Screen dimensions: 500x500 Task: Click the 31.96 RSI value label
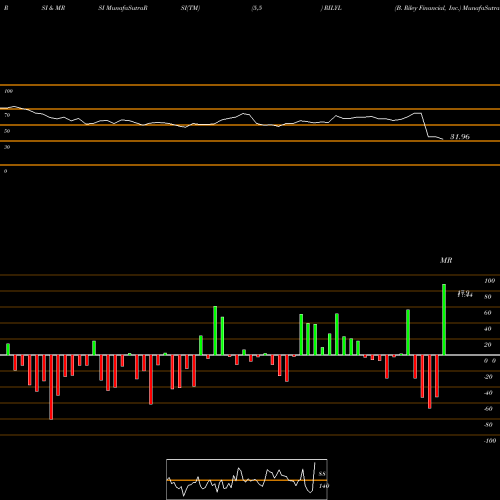coord(460,137)
